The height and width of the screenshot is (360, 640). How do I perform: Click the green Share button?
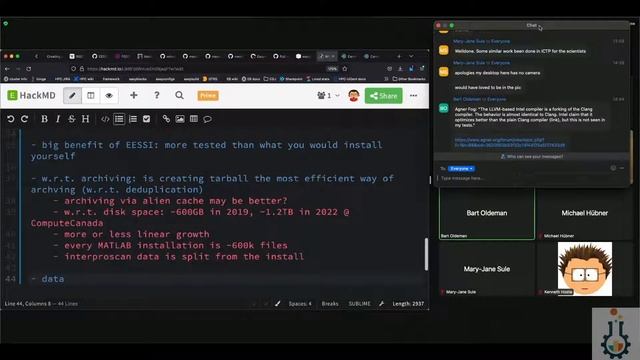tap(384, 96)
